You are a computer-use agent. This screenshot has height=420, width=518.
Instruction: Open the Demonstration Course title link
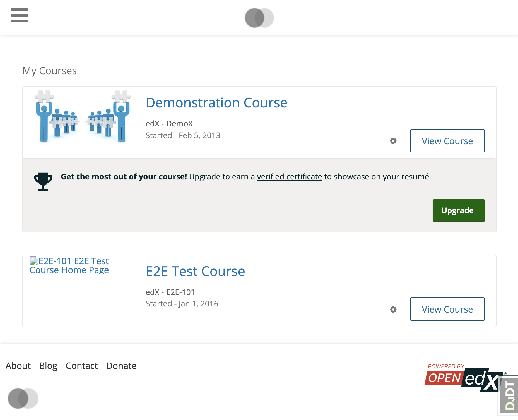click(216, 102)
